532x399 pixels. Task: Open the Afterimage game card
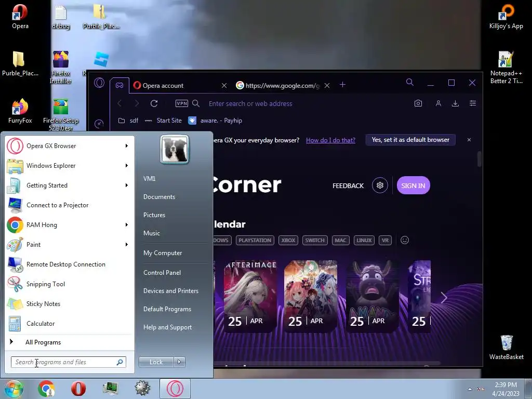tap(250, 296)
